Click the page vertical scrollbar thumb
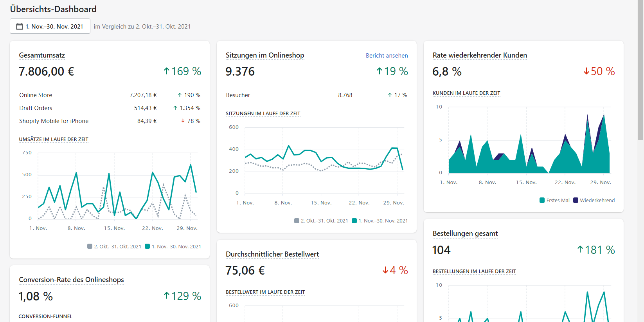Viewport: 644px width, 322px height. point(640,70)
